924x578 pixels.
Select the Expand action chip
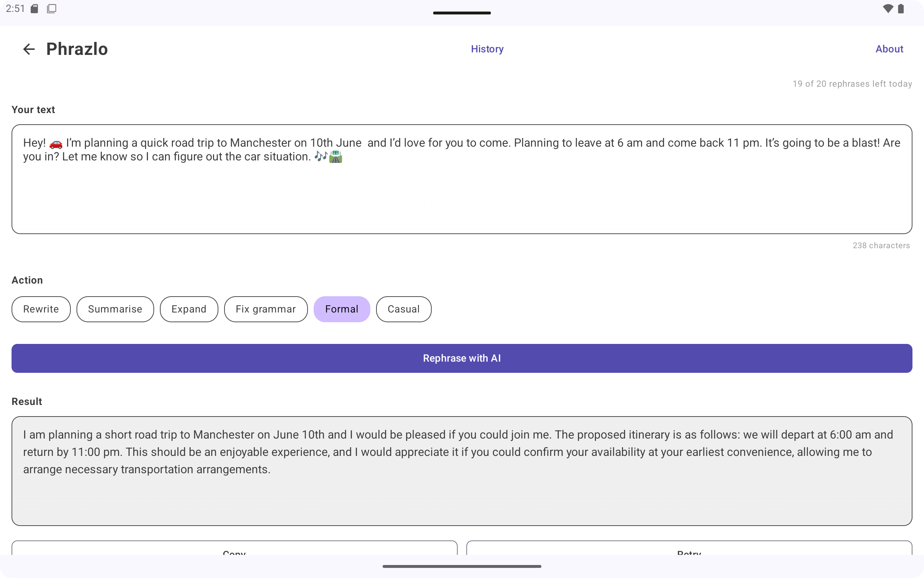(189, 309)
